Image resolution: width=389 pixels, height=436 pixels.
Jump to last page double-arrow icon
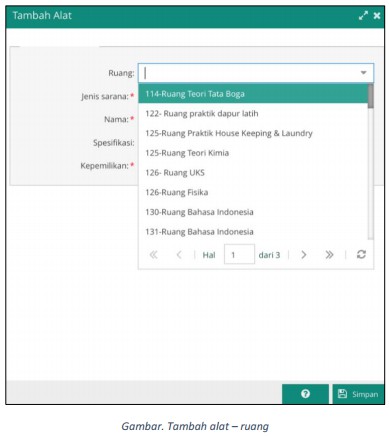pyautogui.click(x=329, y=255)
